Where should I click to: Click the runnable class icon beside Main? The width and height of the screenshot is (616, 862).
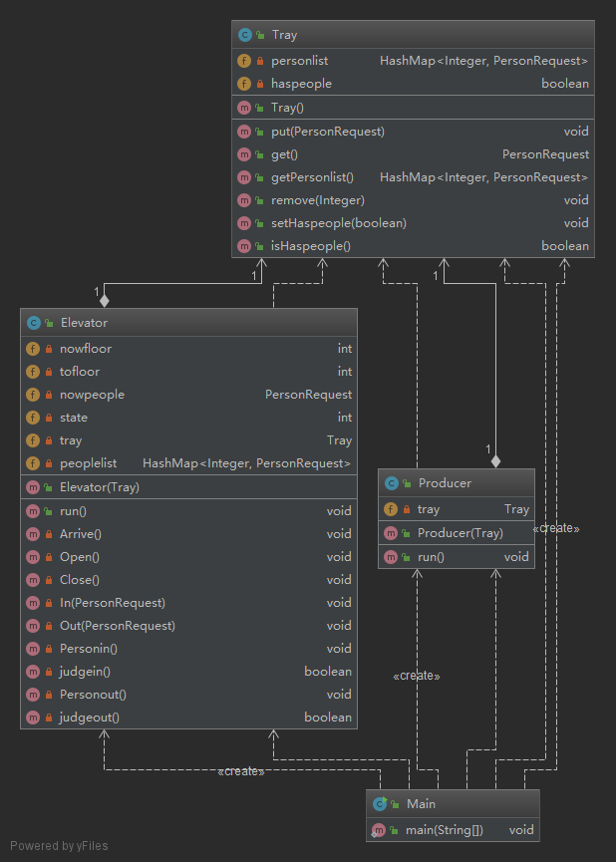380,804
